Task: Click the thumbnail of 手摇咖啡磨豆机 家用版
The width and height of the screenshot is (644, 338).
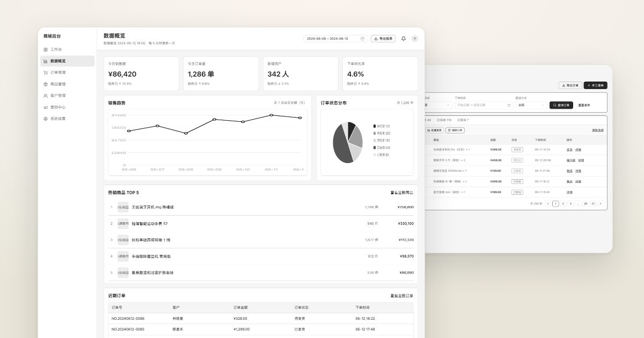Action: (x=123, y=256)
